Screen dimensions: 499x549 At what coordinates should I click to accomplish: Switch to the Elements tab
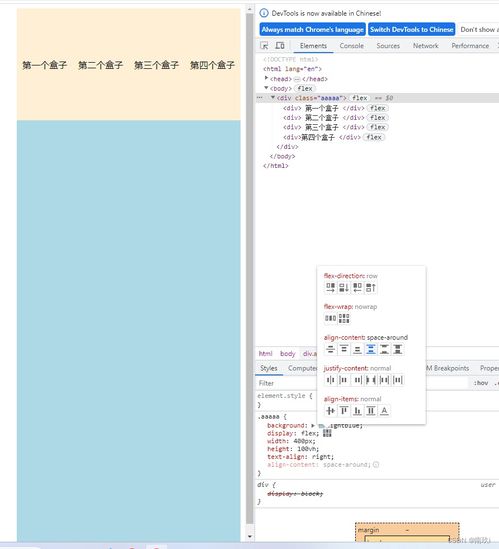point(313,46)
